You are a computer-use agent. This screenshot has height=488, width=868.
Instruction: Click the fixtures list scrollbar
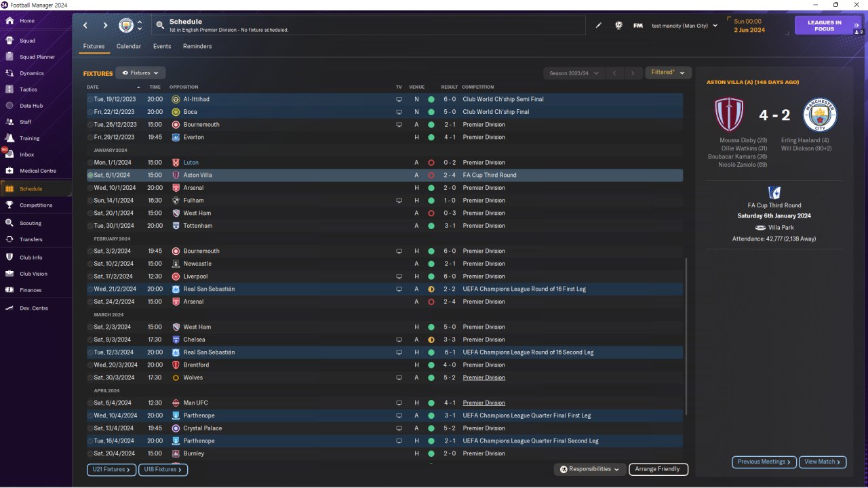point(686,336)
